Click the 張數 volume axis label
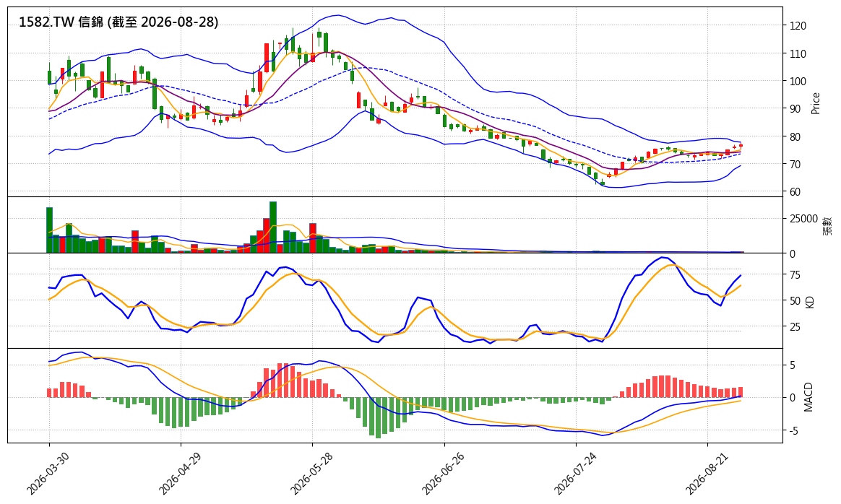Screen dimensions: 841x504 tap(827, 225)
